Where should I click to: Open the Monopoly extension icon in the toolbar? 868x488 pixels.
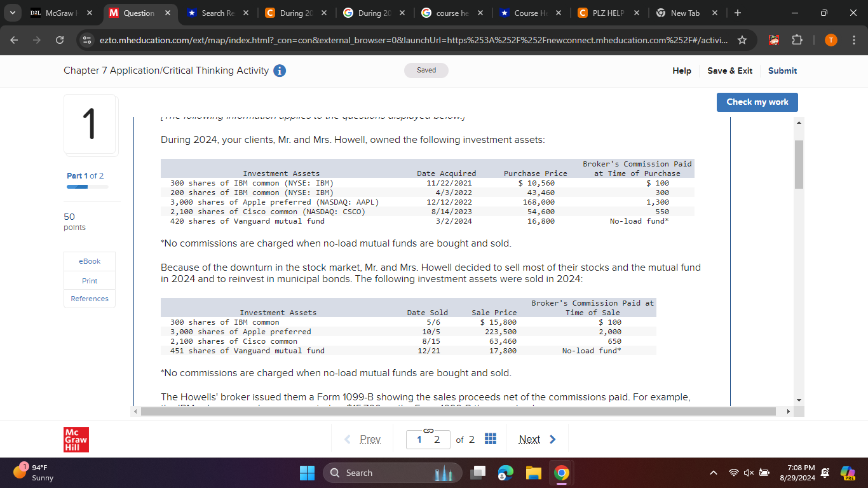coord(773,39)
